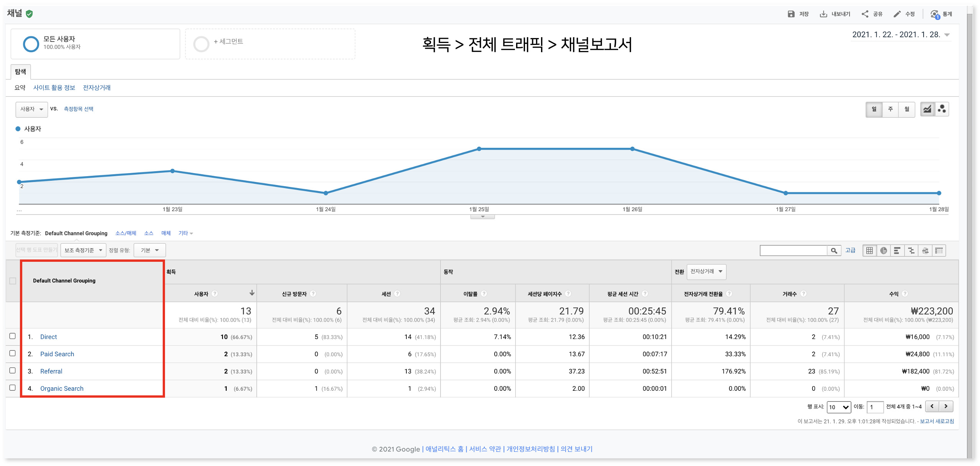Switch to motion chart view icon
Viewport: 980px width, 466px height.
942,109
